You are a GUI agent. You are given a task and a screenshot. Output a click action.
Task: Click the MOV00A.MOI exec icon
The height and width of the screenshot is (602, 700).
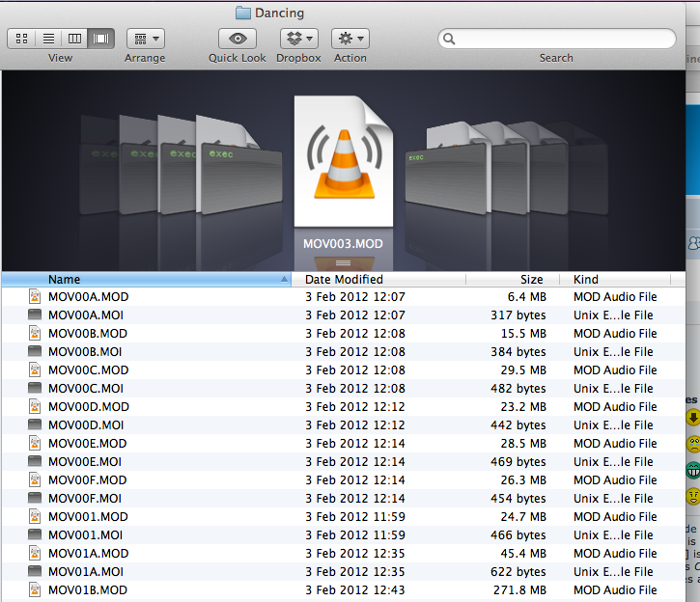click(x=35, y=315)
